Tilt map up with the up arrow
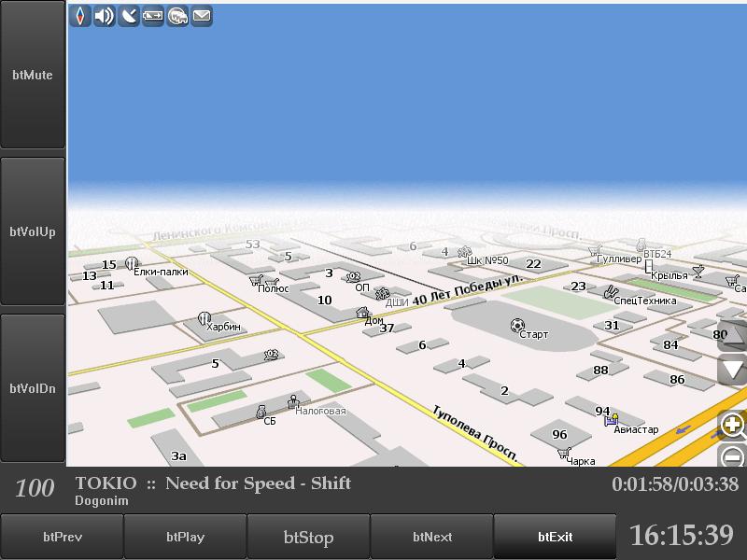This screenshot has width=747, height=560. [x=734, y=334]
